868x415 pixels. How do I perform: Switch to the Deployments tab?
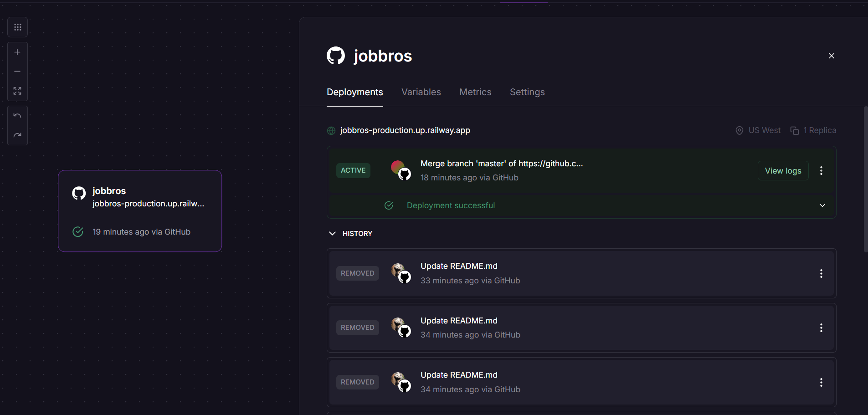point(355,92)
